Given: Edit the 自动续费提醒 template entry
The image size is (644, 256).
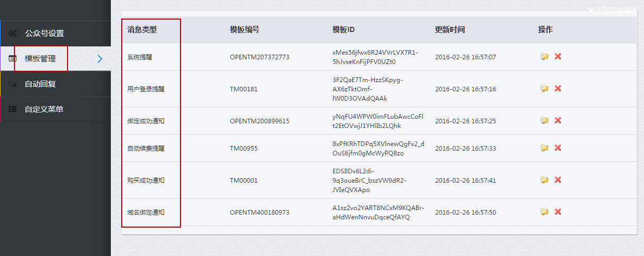Looking at the screenshot, I should click(544, 148).
